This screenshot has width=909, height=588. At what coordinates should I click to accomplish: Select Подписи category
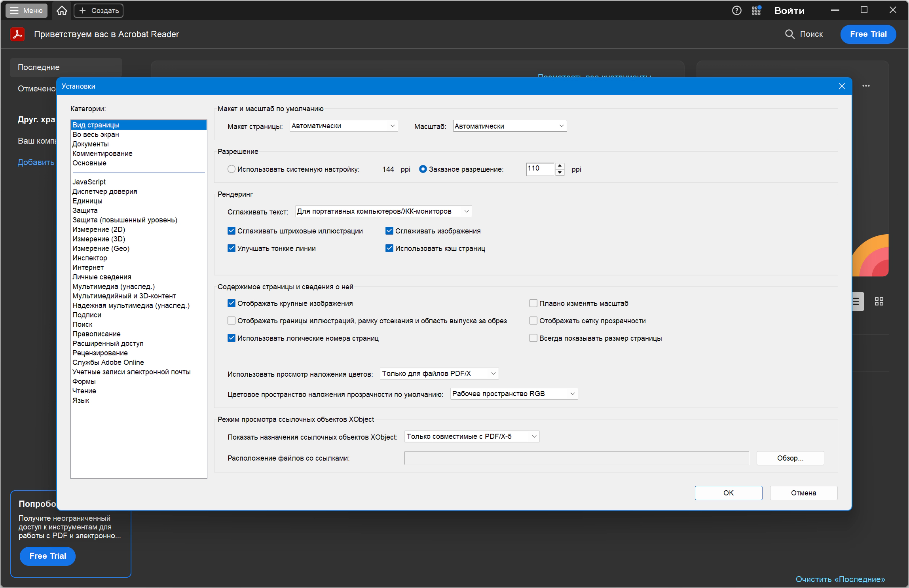pyautogui.click(x=139, y=315)
